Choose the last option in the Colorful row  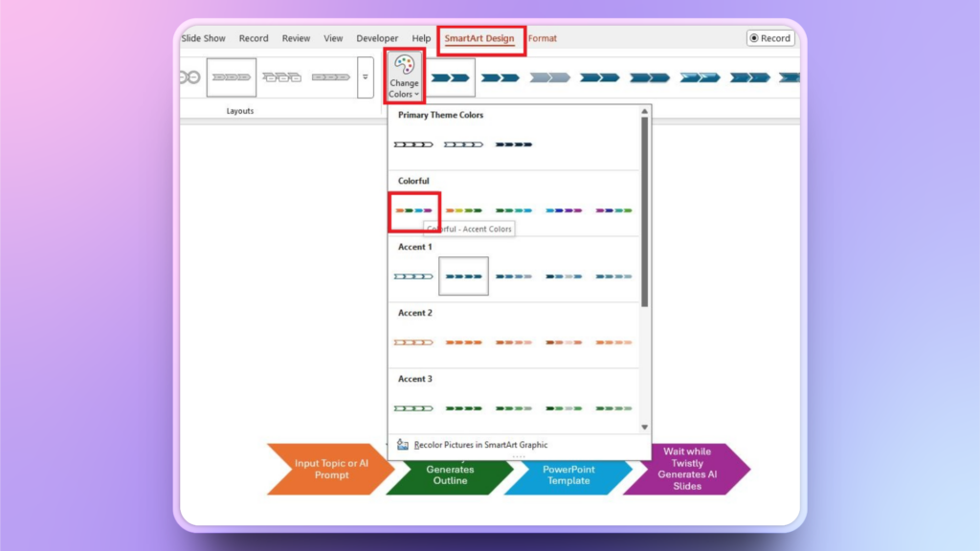(x=613, y=209)
